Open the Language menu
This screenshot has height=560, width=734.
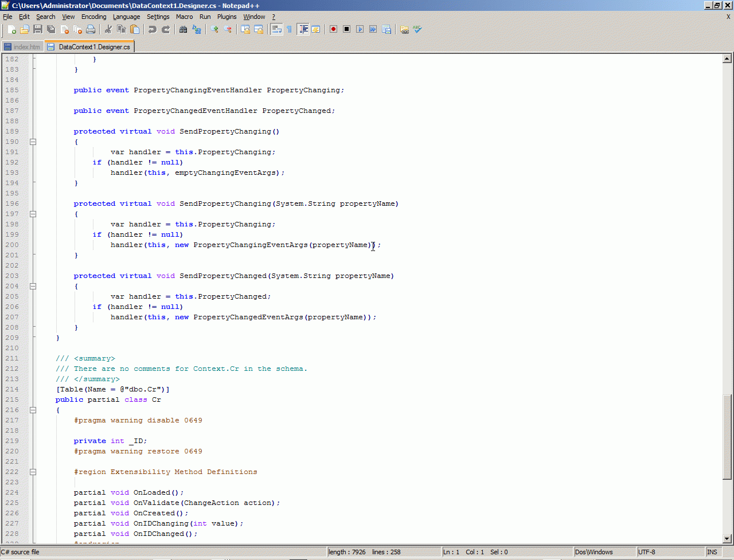click(126, 17)
